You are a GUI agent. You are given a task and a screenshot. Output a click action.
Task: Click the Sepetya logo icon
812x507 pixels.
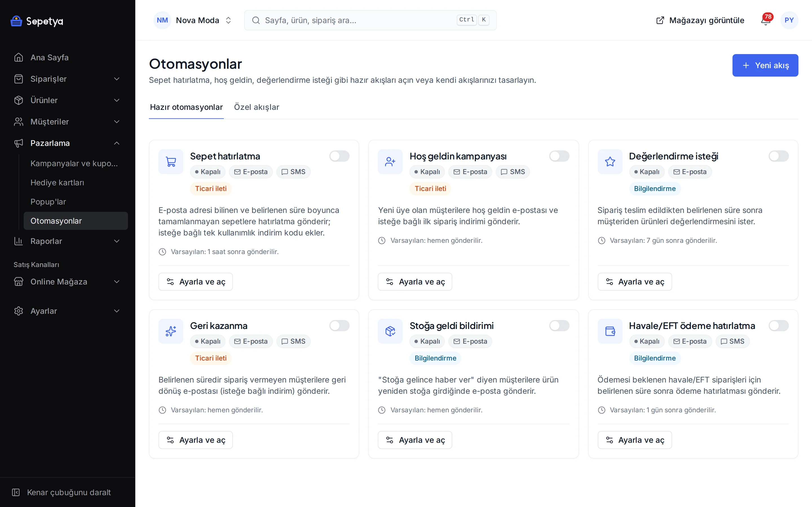[x=16, y=21]
